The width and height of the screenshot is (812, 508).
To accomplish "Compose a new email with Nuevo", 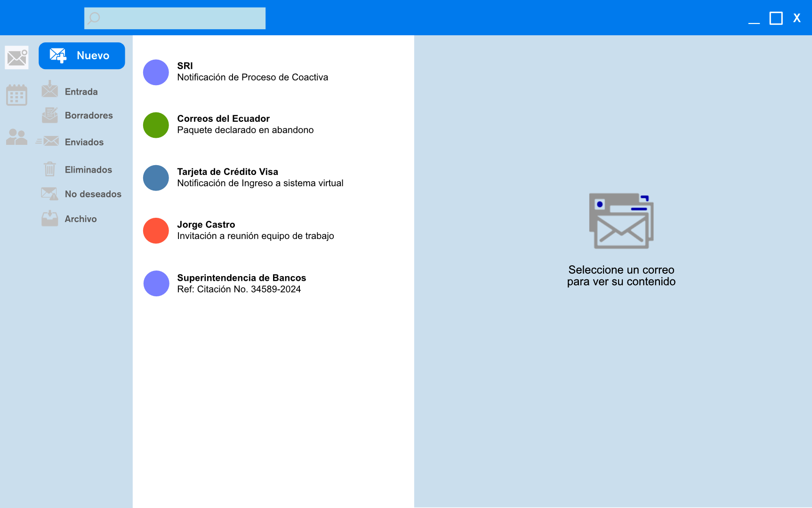I will pos(81,56).
